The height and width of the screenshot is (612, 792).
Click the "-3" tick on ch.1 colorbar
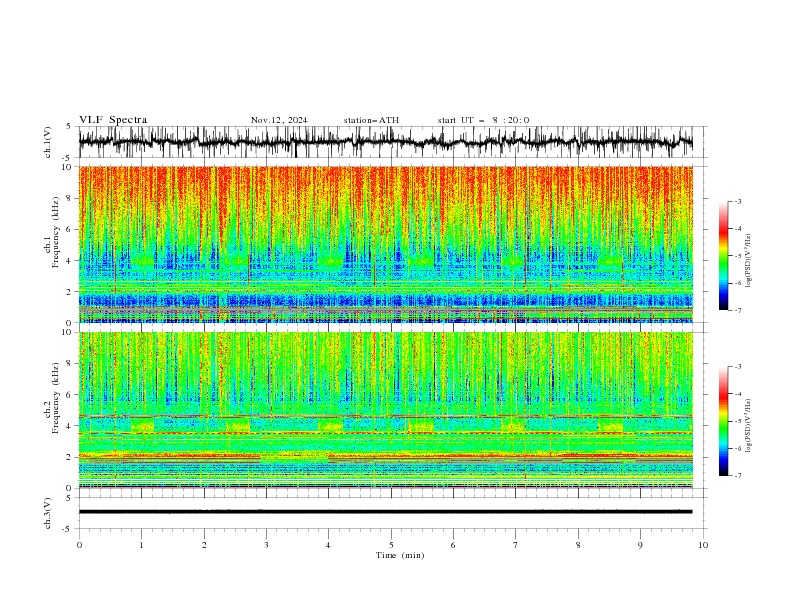738,202
